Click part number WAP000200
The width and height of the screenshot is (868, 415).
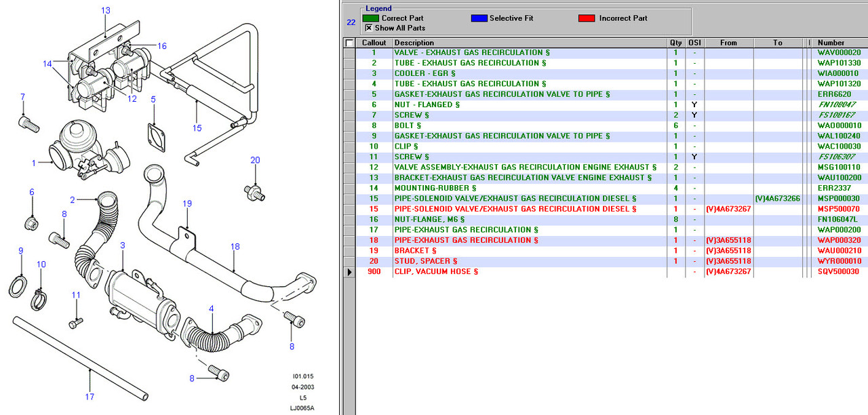(839, 230)
